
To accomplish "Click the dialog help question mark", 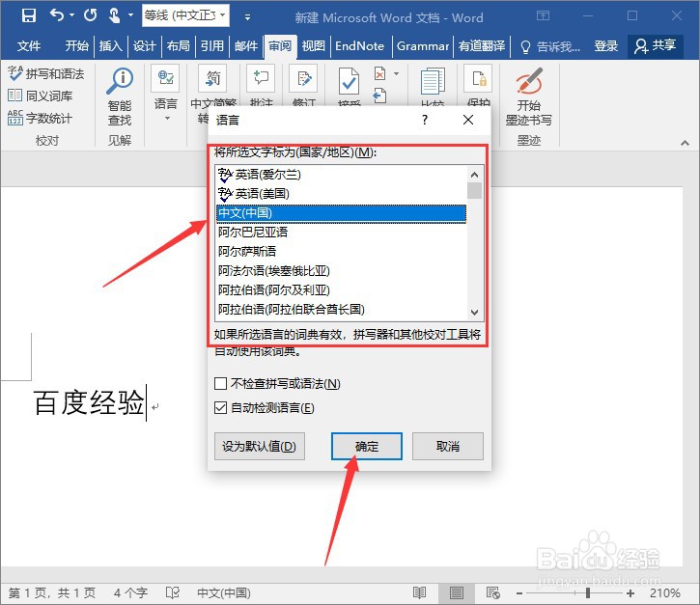I will [425, 120].
